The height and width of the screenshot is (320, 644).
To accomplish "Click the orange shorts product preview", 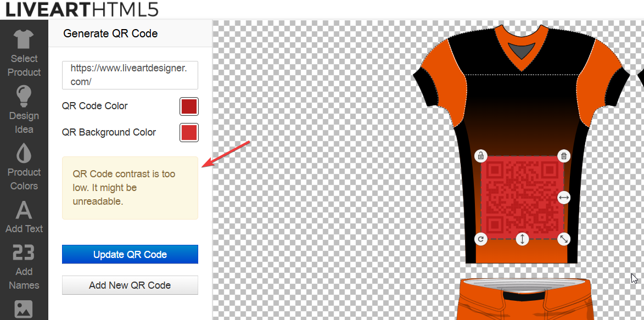I will click(x=524, y=299).
